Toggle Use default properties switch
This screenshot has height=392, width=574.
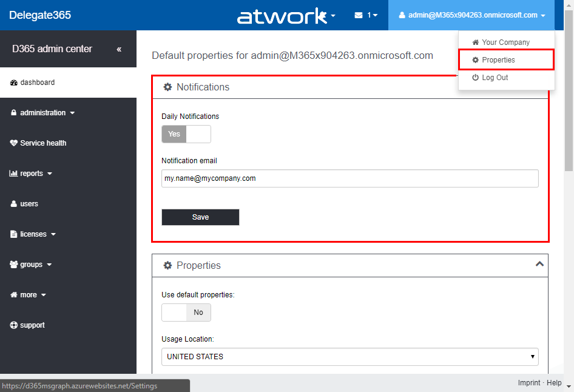(186, 313)
